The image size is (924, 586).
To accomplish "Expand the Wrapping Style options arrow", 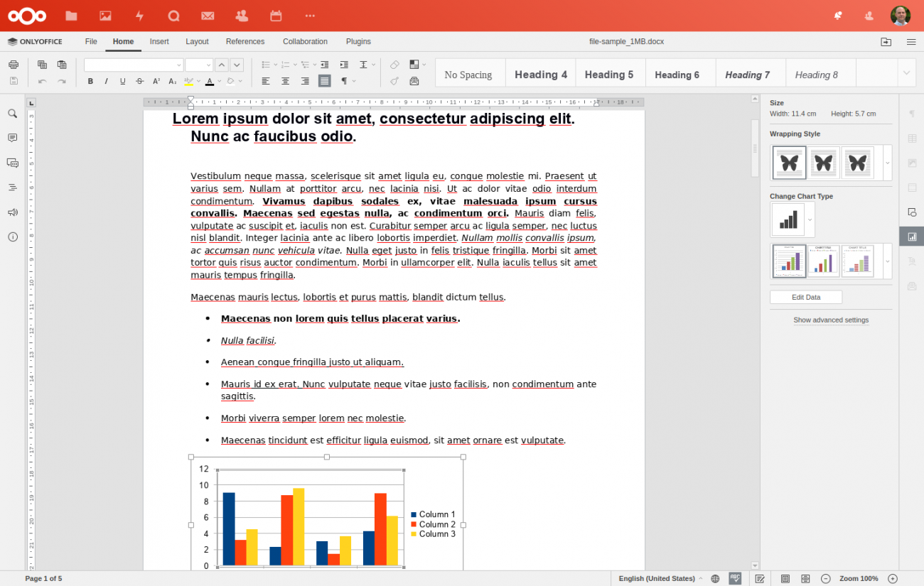I will [887, 163].
